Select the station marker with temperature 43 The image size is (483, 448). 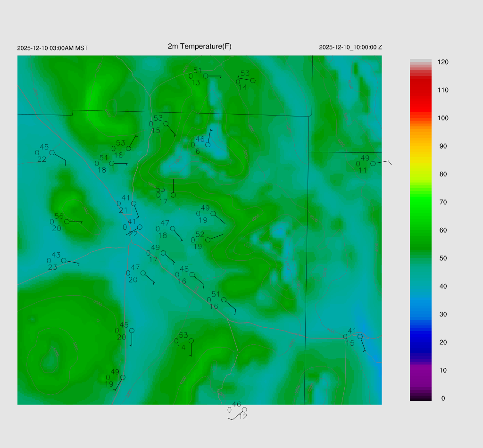64,260
